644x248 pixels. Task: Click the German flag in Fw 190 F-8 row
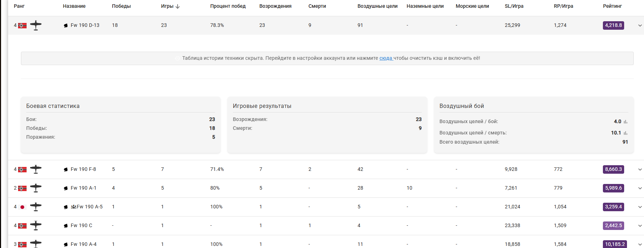[22, 169]
